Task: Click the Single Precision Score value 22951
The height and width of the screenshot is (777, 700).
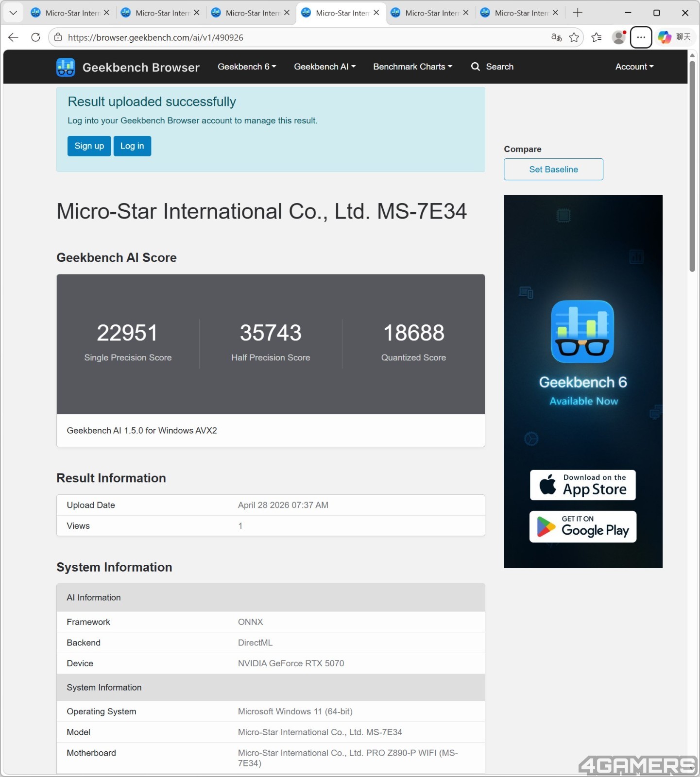Action: (x=128, y=333)
